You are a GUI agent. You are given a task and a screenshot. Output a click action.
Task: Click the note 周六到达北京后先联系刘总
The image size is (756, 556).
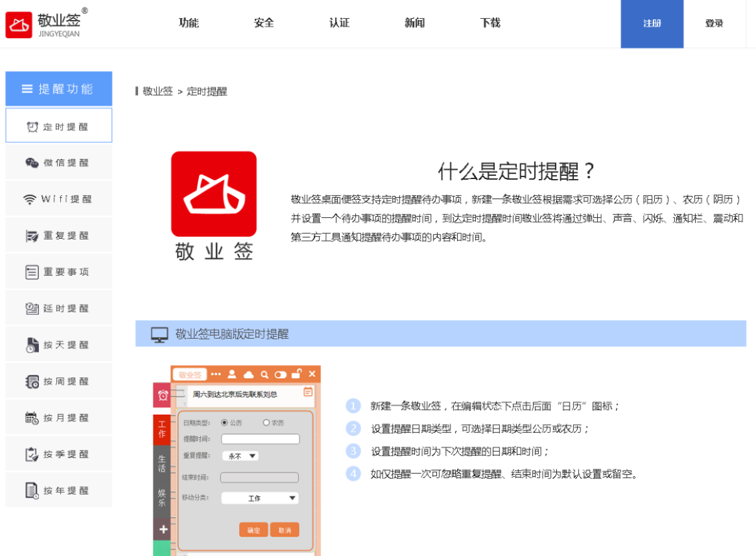pos(235,395)
